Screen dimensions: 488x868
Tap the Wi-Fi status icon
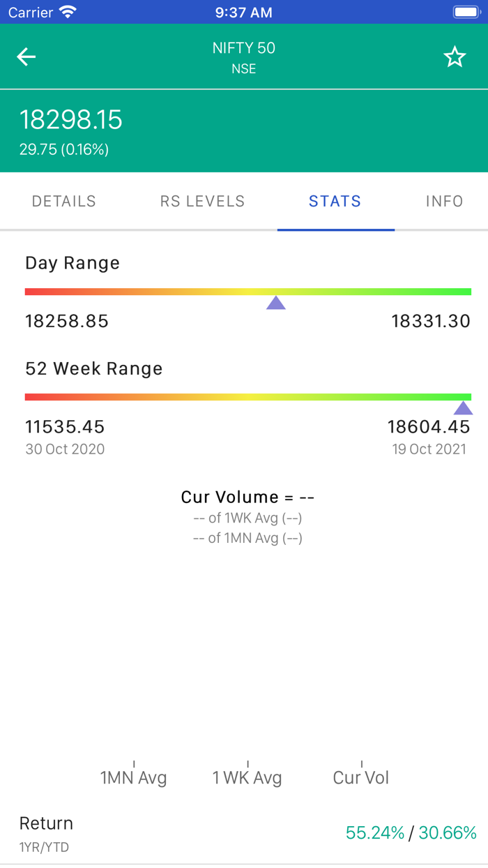(x=68, y=12)
